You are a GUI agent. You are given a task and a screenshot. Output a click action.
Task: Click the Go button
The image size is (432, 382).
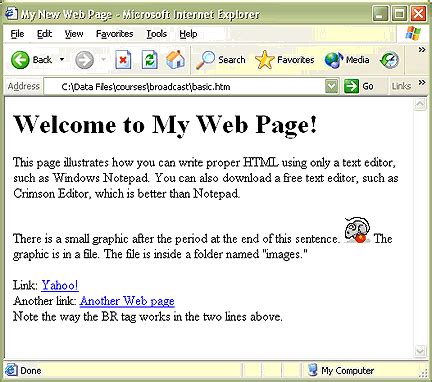pyautogui.click(x=359, y=87)
